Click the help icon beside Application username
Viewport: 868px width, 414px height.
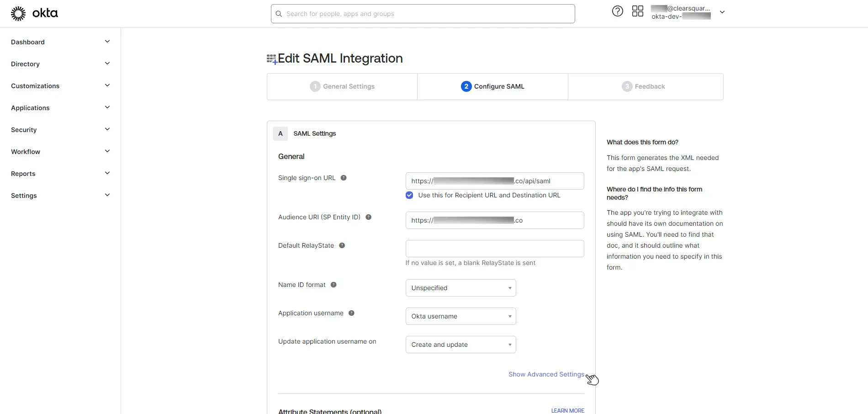[351, 313]
